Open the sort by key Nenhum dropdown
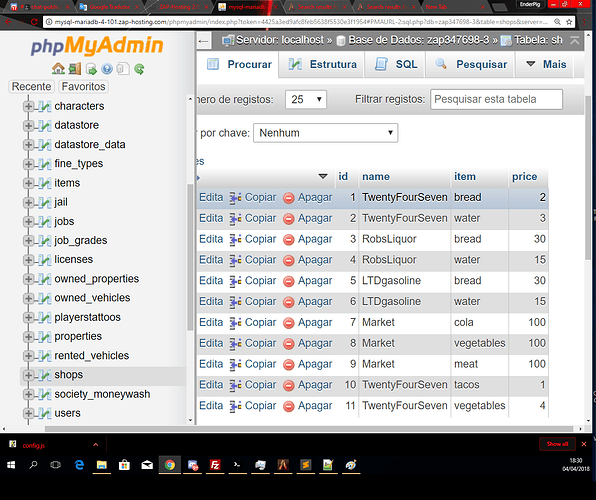This screenshot has height=500, width=596. [x=326, y=133]
